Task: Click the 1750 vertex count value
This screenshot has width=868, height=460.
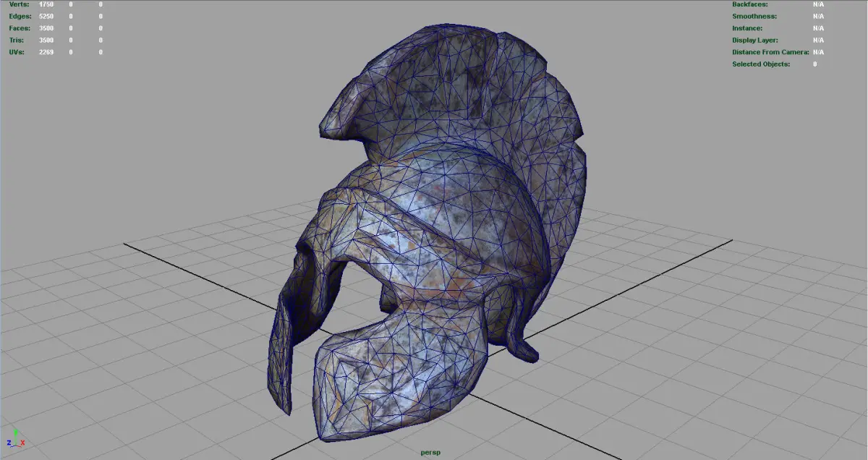Action: click(46, 4)
